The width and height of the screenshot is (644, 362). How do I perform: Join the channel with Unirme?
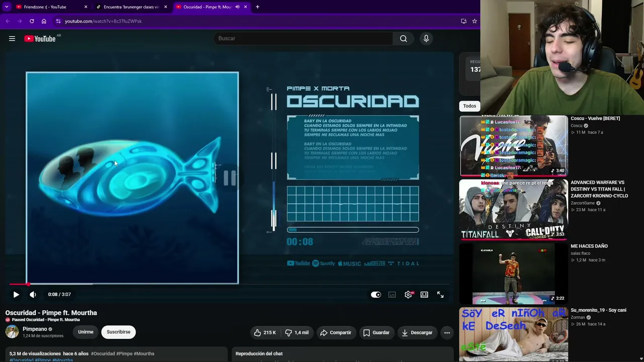pos(86,332)
